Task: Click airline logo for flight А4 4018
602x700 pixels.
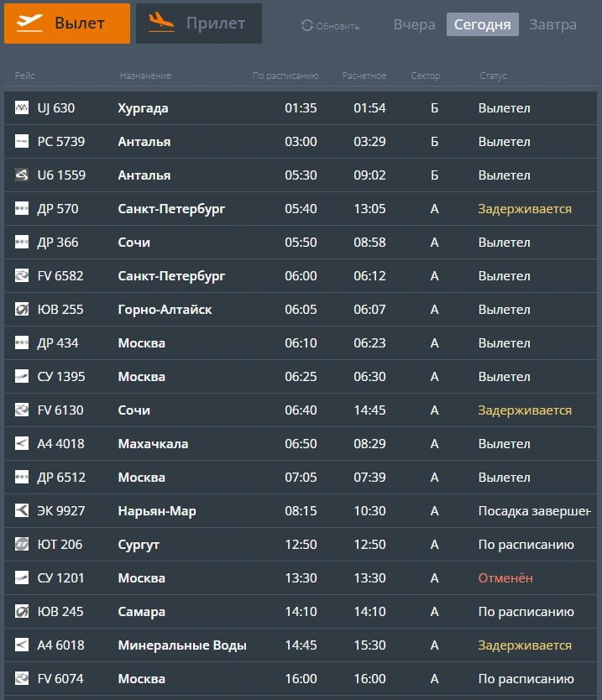Action: [x=22, y=444]
